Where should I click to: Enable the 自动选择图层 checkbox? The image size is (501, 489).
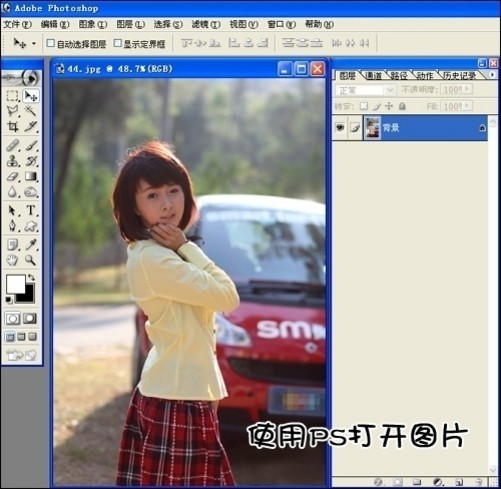[x=51, y=43]
